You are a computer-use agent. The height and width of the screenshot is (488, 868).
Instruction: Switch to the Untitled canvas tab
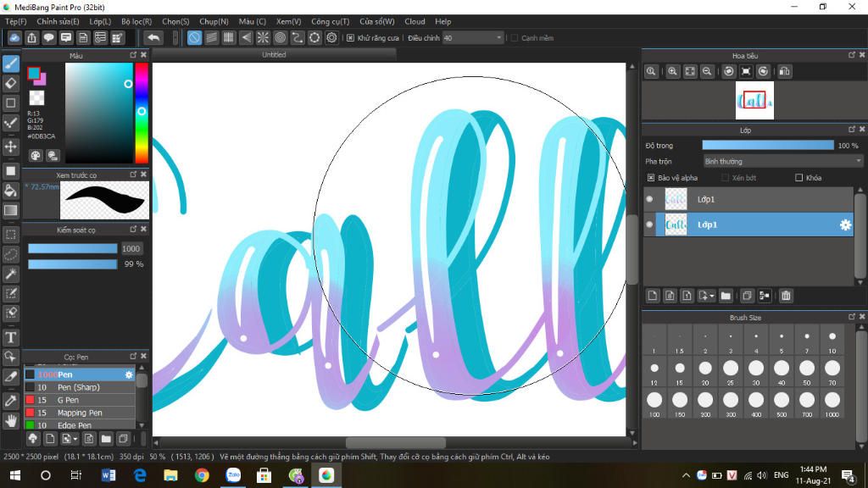[274, 55]
